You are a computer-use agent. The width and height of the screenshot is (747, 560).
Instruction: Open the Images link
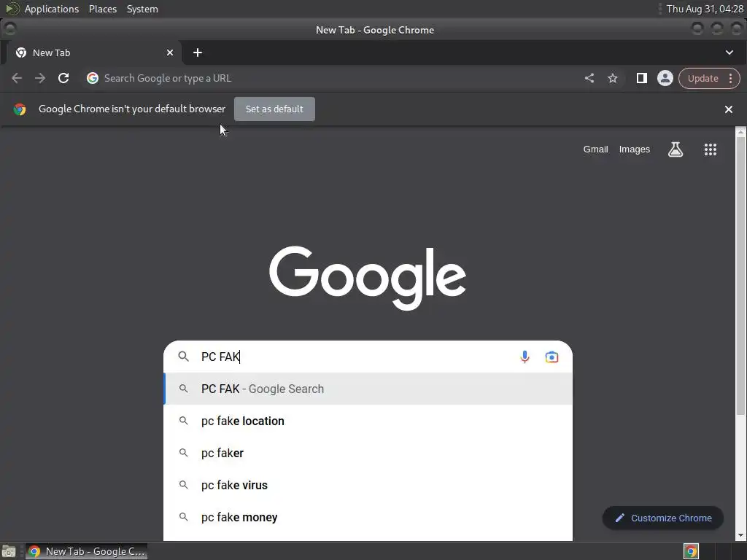pos(634,149)
